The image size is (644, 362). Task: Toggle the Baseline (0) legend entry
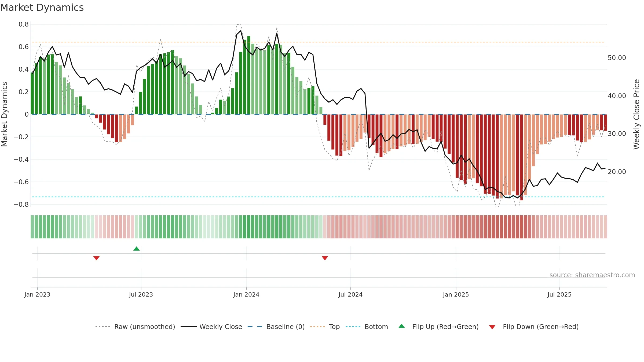coord(276,327)
